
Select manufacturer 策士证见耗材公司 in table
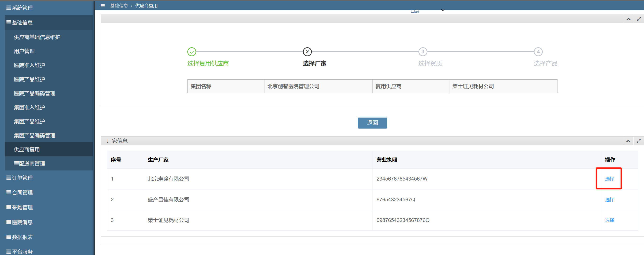[x=610, y=220]
